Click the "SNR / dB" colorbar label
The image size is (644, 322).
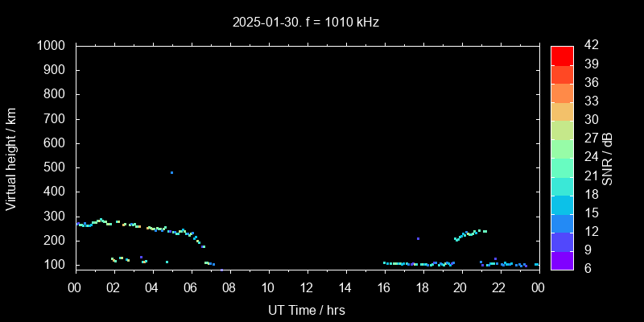[x=608, y=158]
